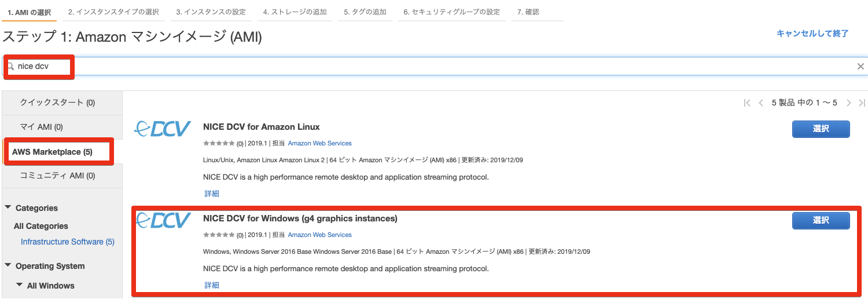Image resolution: width=868 pixels, height=299 pixels.
Task: Click ステップ 1: Amazon マシンイメージ heading
Action: click(132, 38)
